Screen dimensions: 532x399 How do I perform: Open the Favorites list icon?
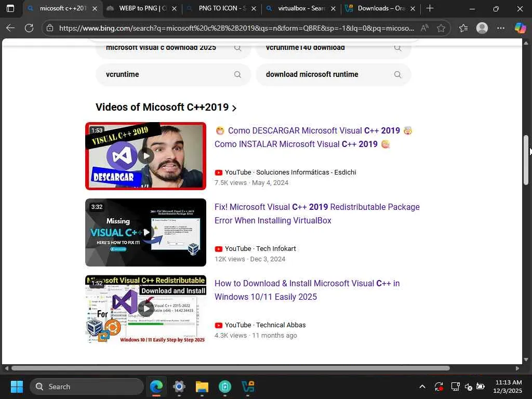point(463,28)
